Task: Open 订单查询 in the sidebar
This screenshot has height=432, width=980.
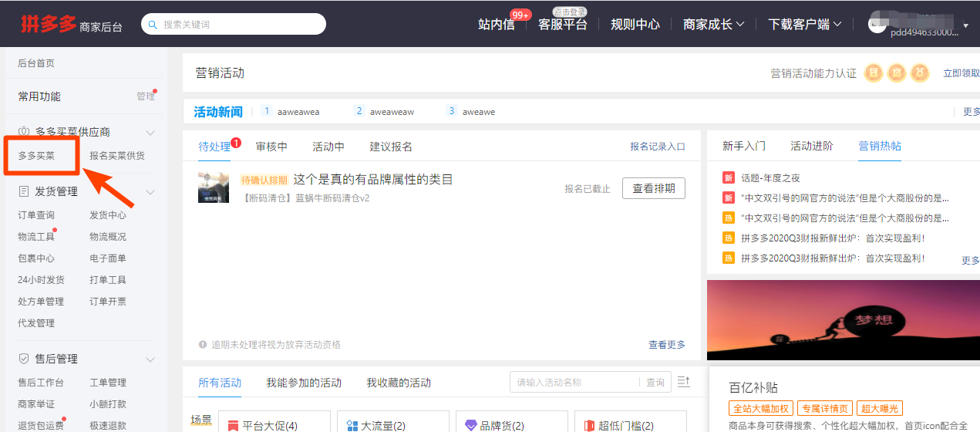Action: click(x=36, y=215)
